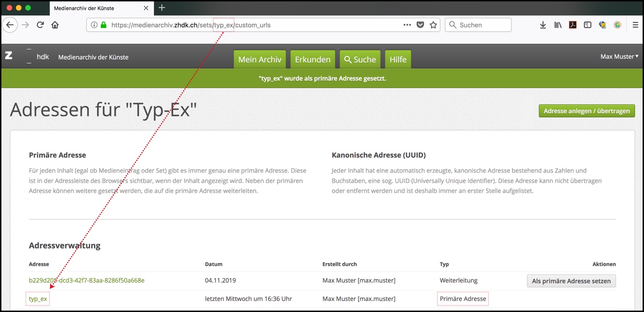The width and height of the screenshot is (644, 312).
Task: Open the library bookshelf icon
Action: click(x=558, y=25)
